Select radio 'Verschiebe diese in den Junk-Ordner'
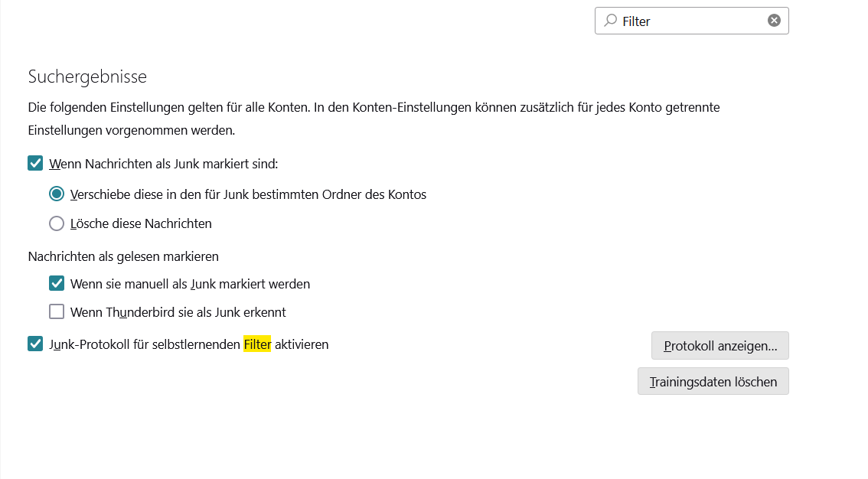 pyautogui.click(x=57, y=194)
